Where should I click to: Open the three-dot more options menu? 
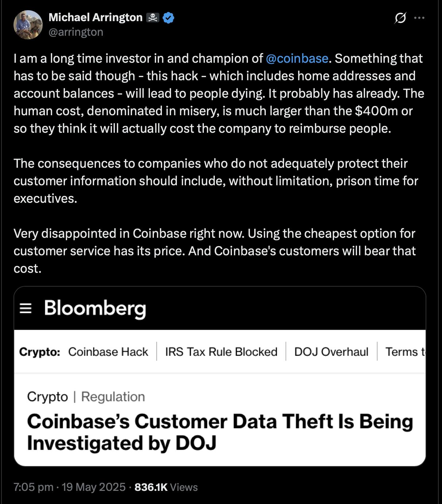click(x=419, y=18)
